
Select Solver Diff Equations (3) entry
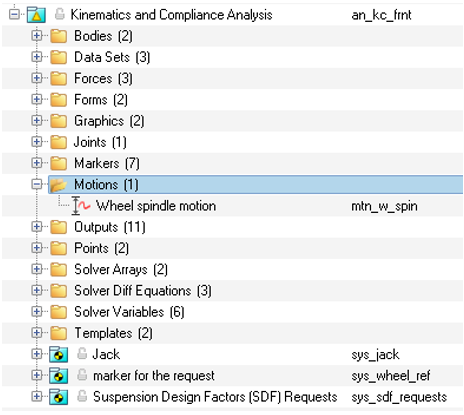pyautogui.click(x=143, y=291)
